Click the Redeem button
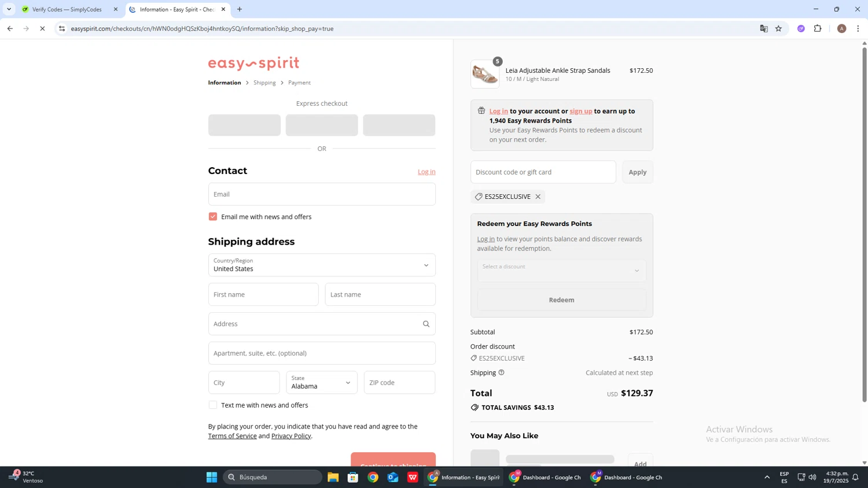 coord(561,300)
